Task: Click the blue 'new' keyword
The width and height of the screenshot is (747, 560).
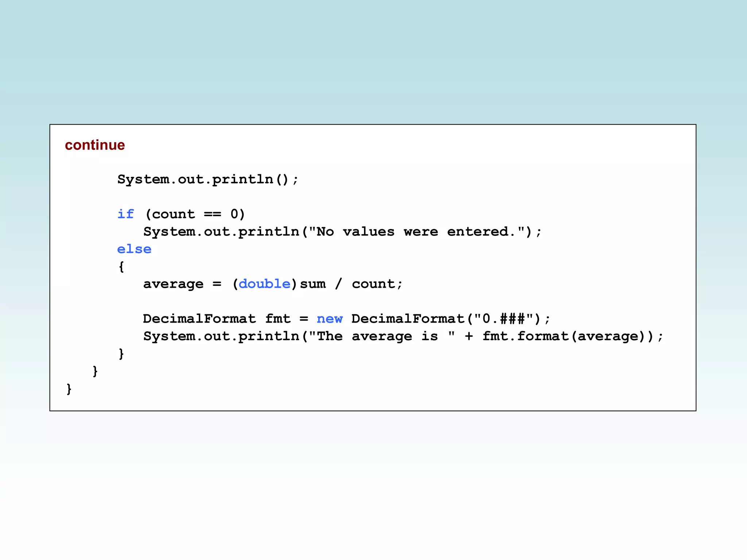Action: coord(330,319)
